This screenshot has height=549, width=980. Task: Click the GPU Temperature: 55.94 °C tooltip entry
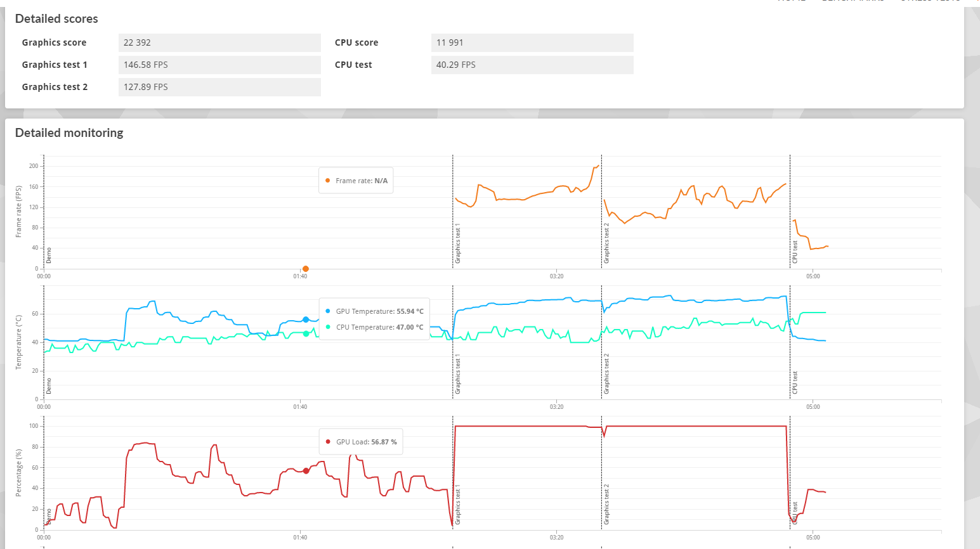point(374,311)
